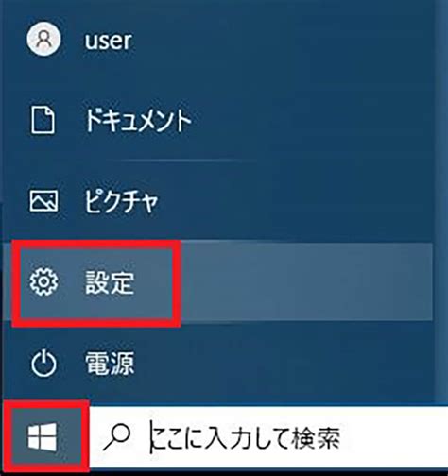Click the Settings gear icon
Viewport: 448px width, 476px height.
43,281
